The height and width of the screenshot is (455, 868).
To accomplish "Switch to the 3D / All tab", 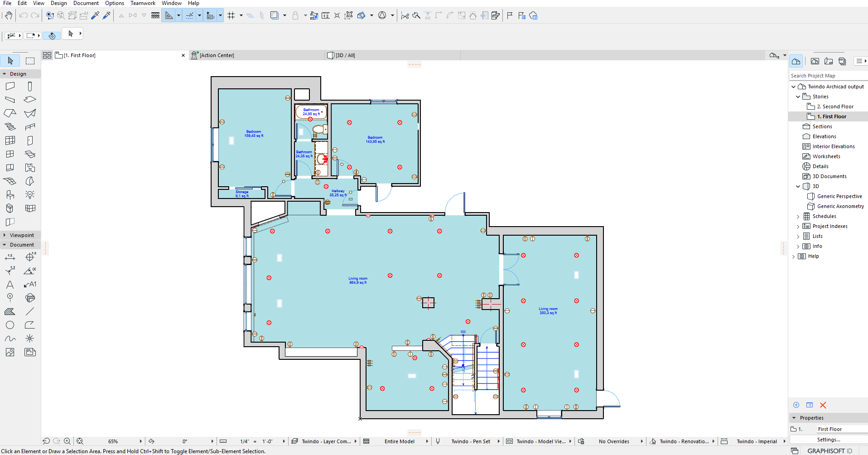I will (345, 55).
